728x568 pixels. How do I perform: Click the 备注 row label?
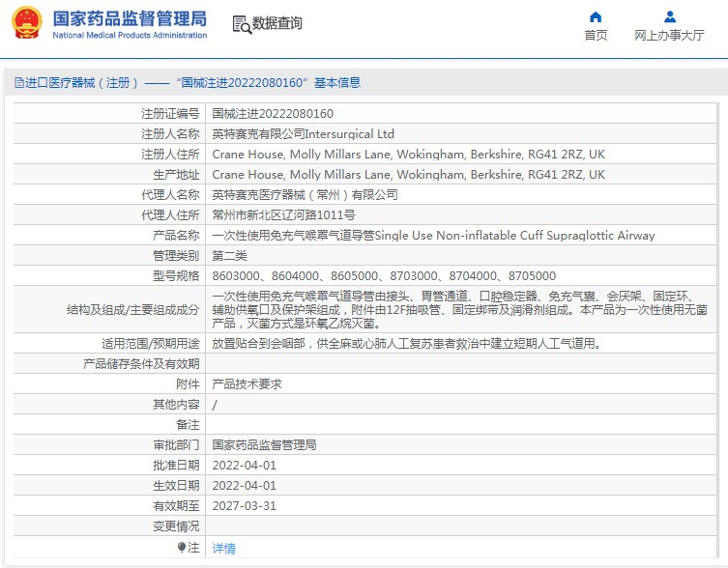click(188, 425)
